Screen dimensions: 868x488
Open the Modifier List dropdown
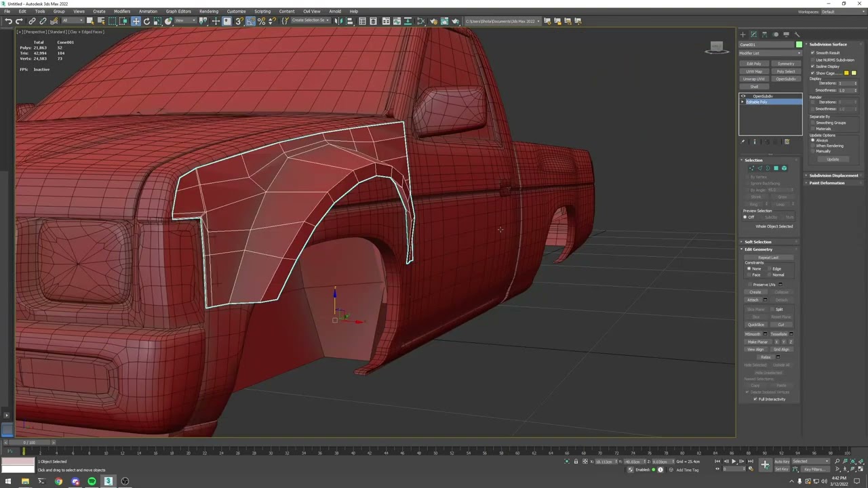[770, 53]
